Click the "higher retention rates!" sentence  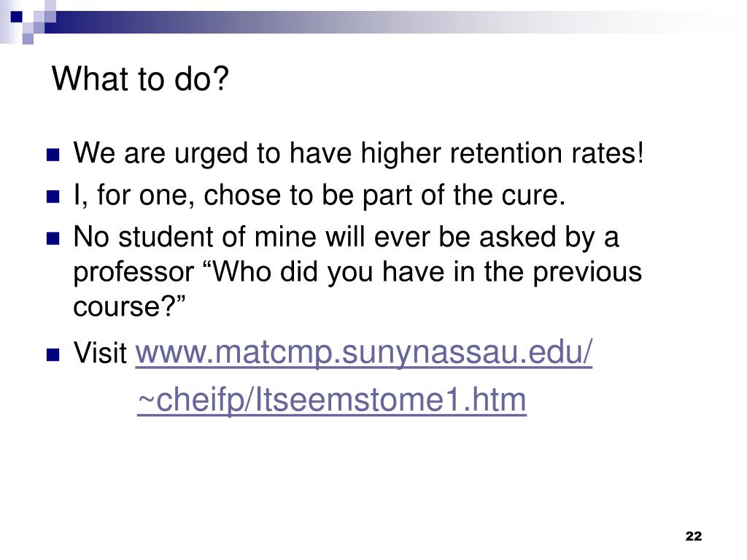click(502, 153)
